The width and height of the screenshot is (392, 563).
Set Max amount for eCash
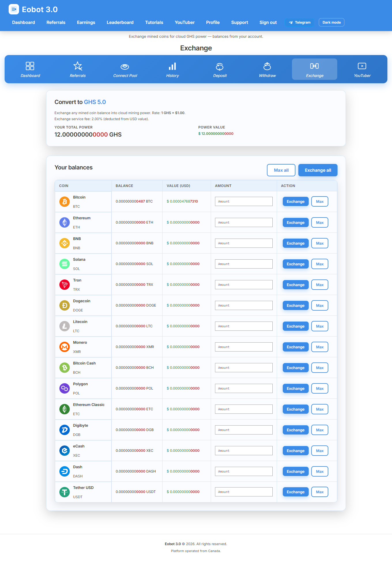pos(320,451)
